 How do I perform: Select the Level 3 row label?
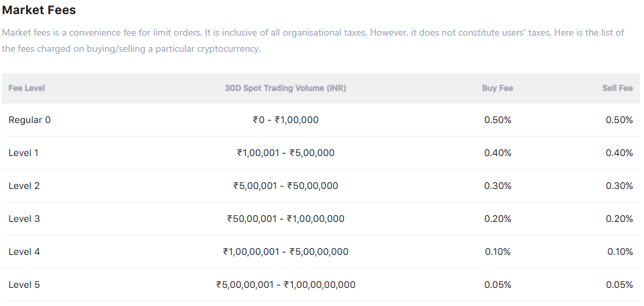(x=24, y=219)
